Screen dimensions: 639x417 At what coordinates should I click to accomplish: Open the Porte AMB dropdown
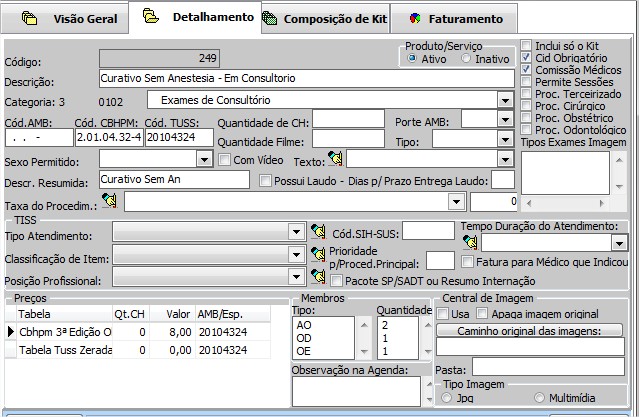click(x=504, y=119)
